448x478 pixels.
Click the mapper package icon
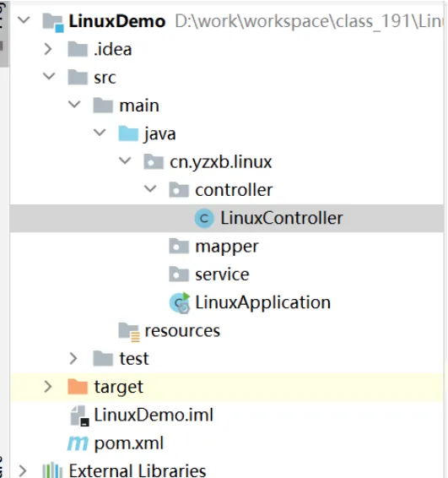pyautogui.click(x=179, y=246)
